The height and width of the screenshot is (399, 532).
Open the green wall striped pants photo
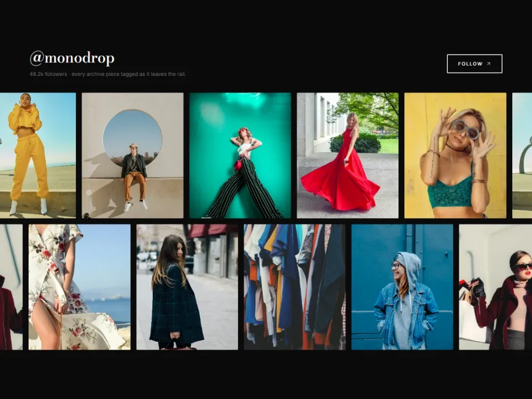(240, 155)
